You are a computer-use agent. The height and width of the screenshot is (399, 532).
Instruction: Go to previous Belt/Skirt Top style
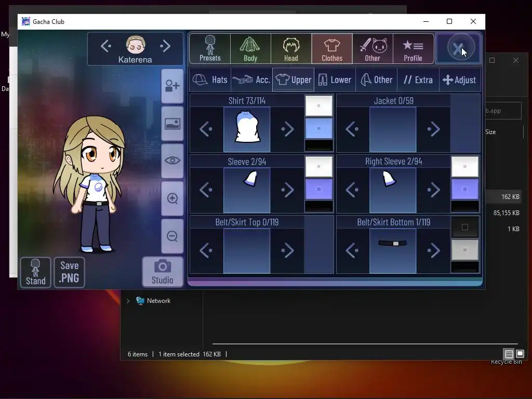pyautogui.click(x=206, y=250)
